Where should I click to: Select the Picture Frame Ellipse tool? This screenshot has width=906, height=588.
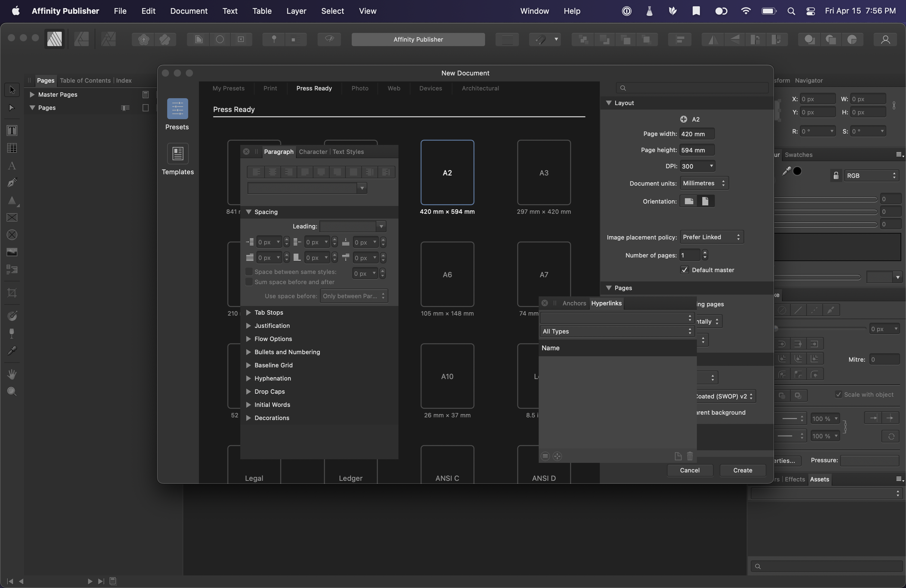click(12, 235)
